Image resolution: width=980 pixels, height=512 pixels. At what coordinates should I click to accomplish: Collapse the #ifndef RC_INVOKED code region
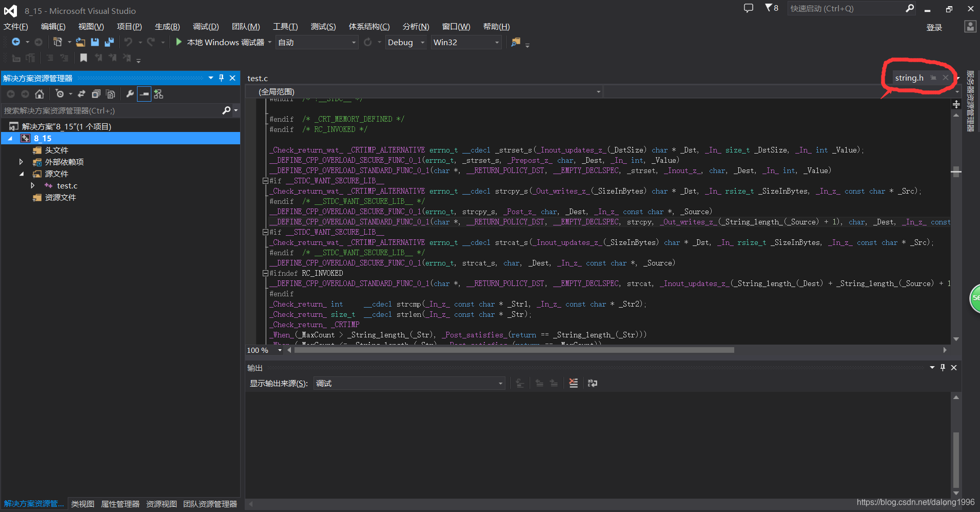(265, 273)
